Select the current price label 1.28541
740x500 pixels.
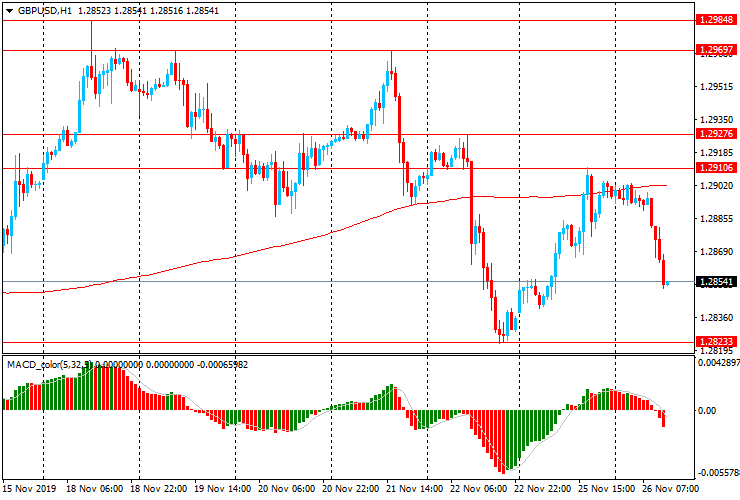pos(716,282)
